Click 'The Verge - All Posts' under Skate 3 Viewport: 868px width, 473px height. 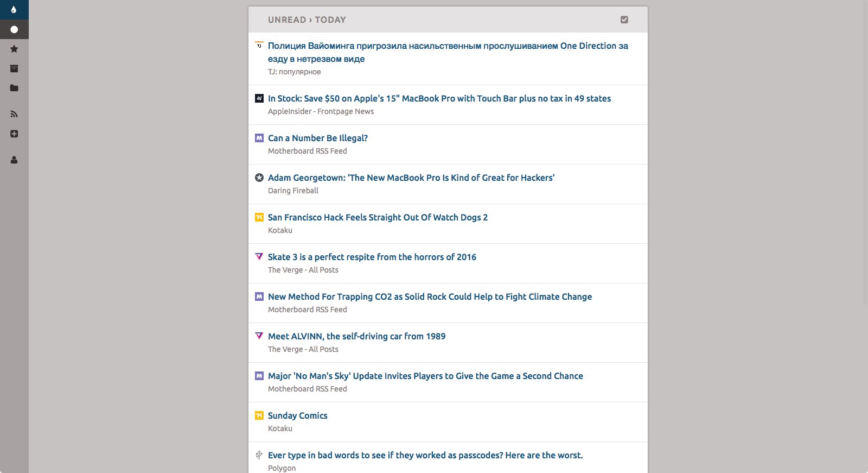(x=303, y=270)
